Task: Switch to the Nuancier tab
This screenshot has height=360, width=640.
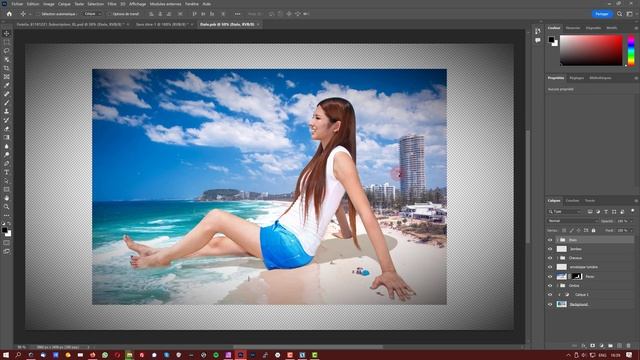Action: (x=573, y=28)
